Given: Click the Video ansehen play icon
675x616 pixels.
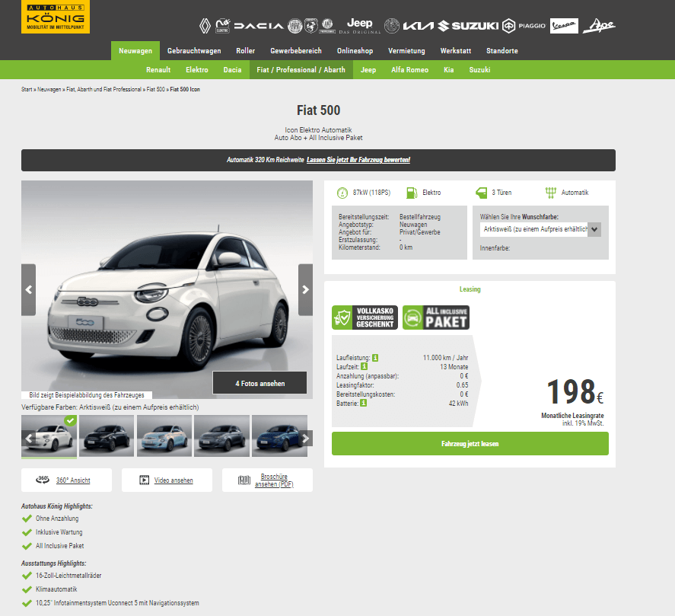Looking at the screenshot, I should click(x=145, y=480).
